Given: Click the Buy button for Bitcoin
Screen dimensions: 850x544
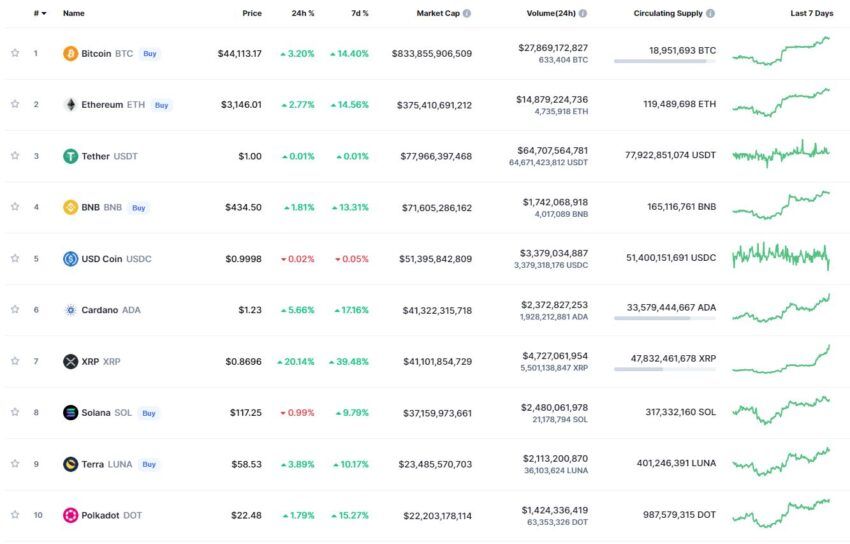Looking at the screenshot, I should coord(150,54).
